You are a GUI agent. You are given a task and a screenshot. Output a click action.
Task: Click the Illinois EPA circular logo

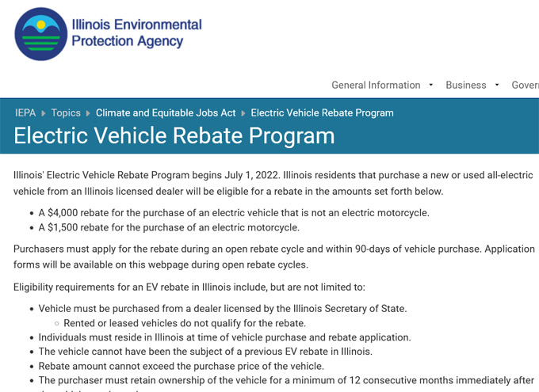[x=41, y=34]
